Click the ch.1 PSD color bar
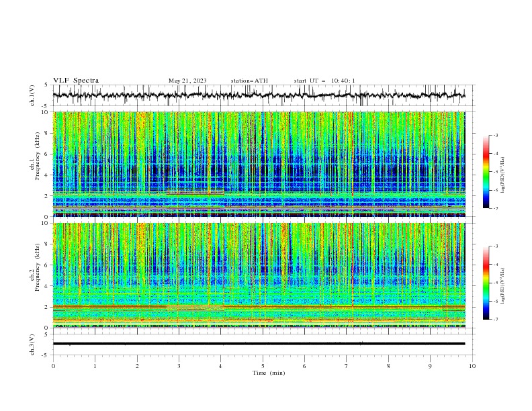The image size is (532, 411). point(486,172)
